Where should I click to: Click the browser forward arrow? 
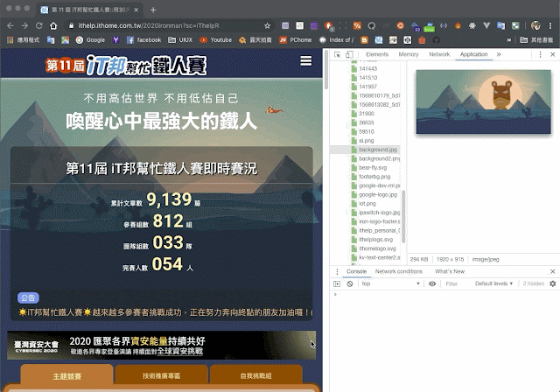coord(24,25)
